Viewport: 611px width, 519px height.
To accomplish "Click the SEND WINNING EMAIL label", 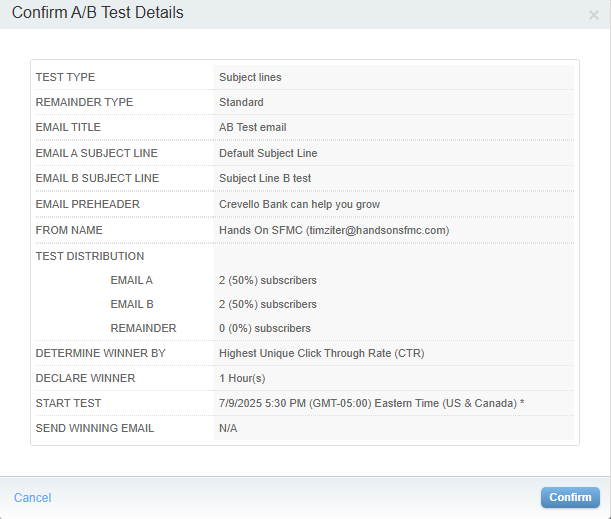I will tap(94, 428).
